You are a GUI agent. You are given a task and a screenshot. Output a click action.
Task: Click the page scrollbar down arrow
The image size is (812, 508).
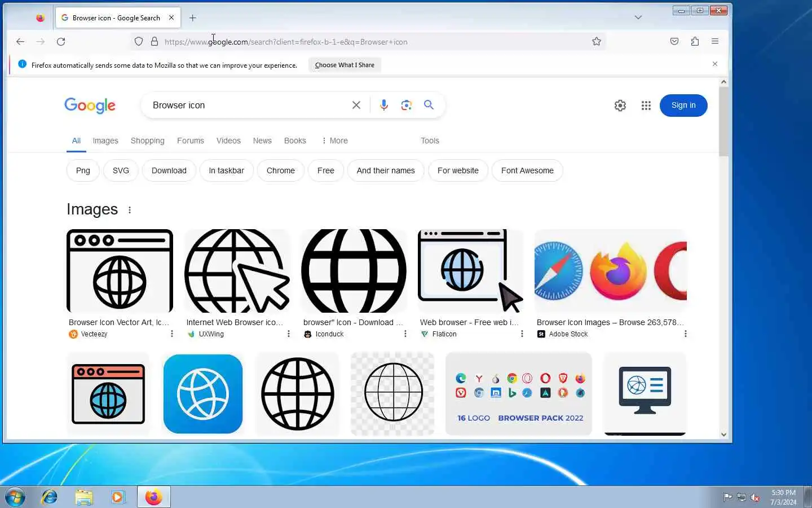tap(724, 435)
